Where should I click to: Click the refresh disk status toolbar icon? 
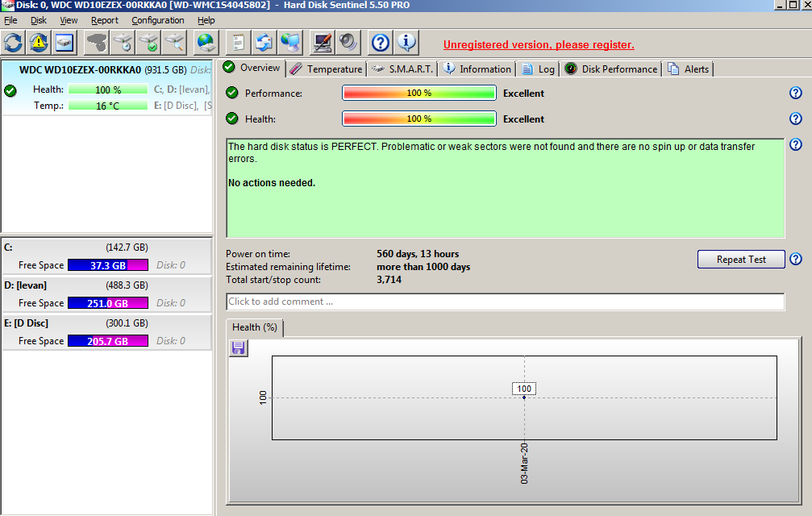[x=14, y=42]
